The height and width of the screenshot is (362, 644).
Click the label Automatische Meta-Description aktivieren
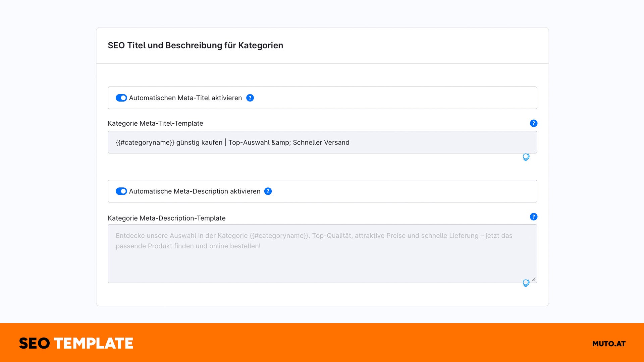tap(195, 191)
